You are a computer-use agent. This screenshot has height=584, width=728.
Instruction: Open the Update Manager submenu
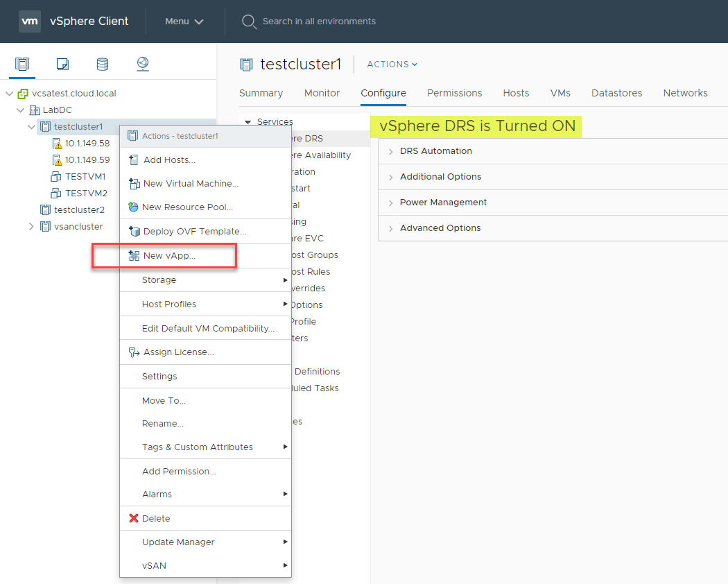click(x=206, y=542)
